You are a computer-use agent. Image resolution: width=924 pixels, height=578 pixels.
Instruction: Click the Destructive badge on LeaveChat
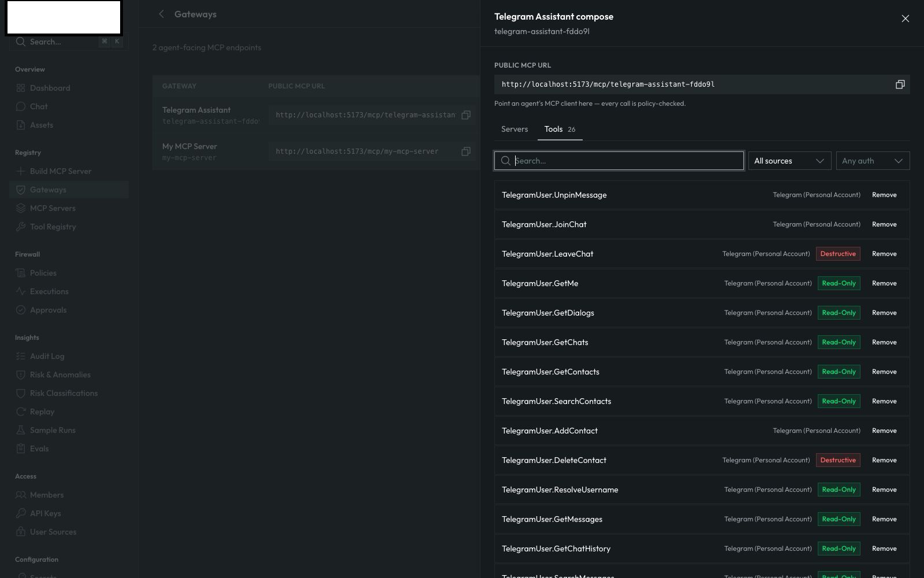coord(838,254)
